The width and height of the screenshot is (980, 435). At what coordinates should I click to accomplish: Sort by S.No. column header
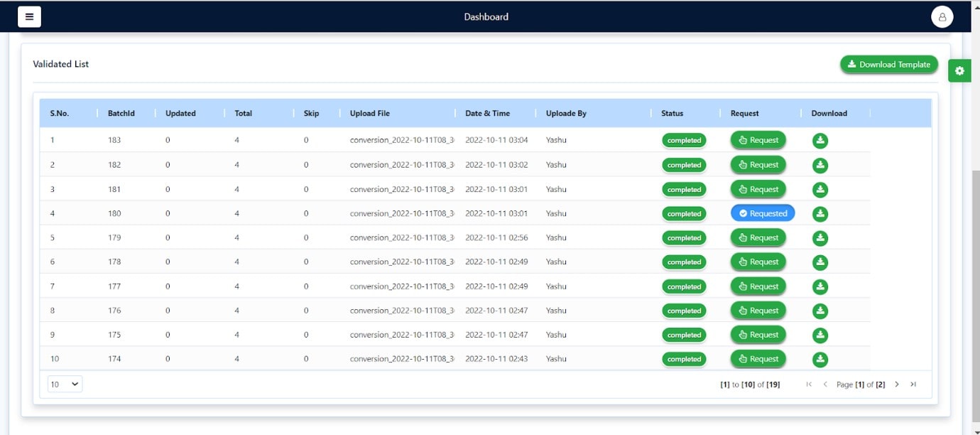point(60,113)
